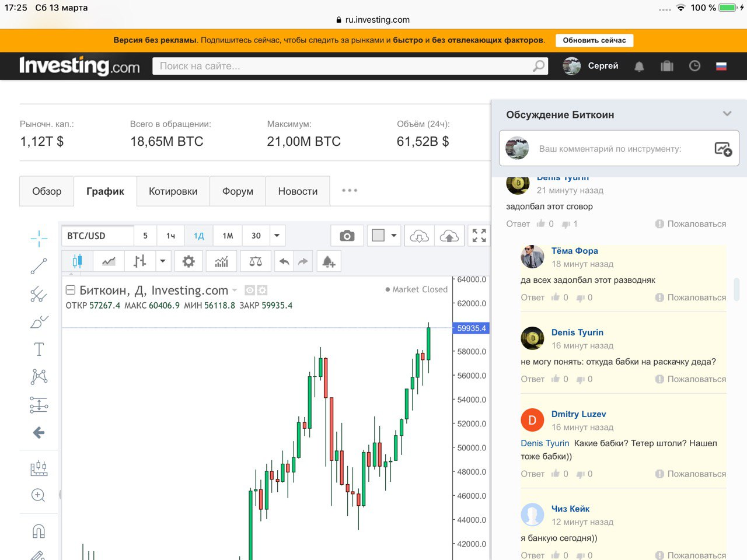Image resolution: width=747 pixels, height=560 pixels.
Task: Click the site search field
Action: pyautogui.click(x=350, y=66)
